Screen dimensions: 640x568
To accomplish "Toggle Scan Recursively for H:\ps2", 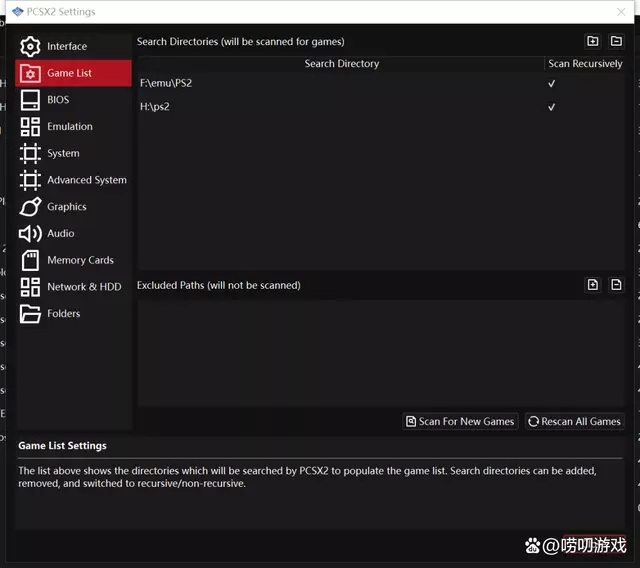I will point(551,107).
